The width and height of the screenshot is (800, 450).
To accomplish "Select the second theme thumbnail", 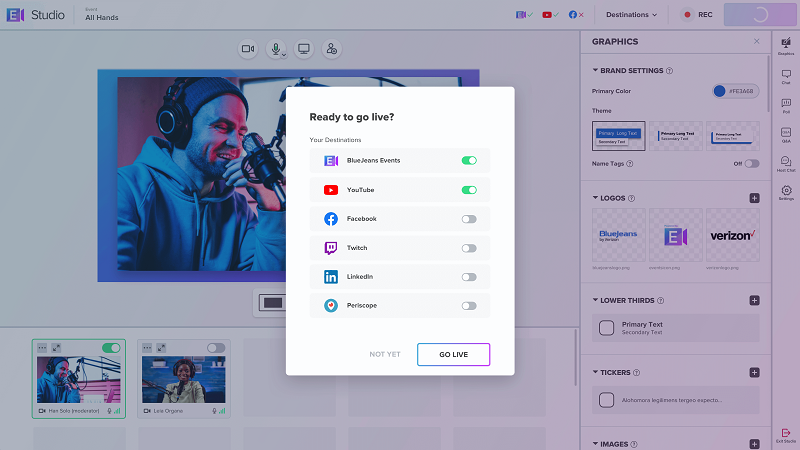I will (x=676, y=136).
